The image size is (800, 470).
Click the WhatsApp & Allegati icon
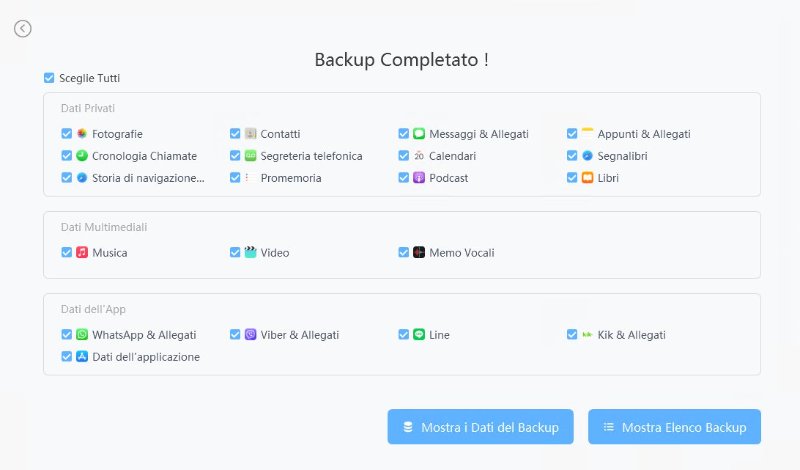82,335
